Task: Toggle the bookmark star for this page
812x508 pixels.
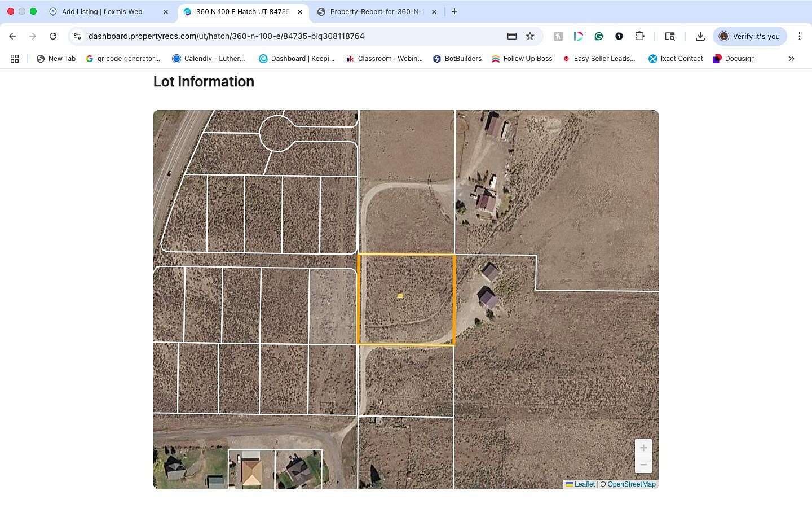Action: pos(529,36)
